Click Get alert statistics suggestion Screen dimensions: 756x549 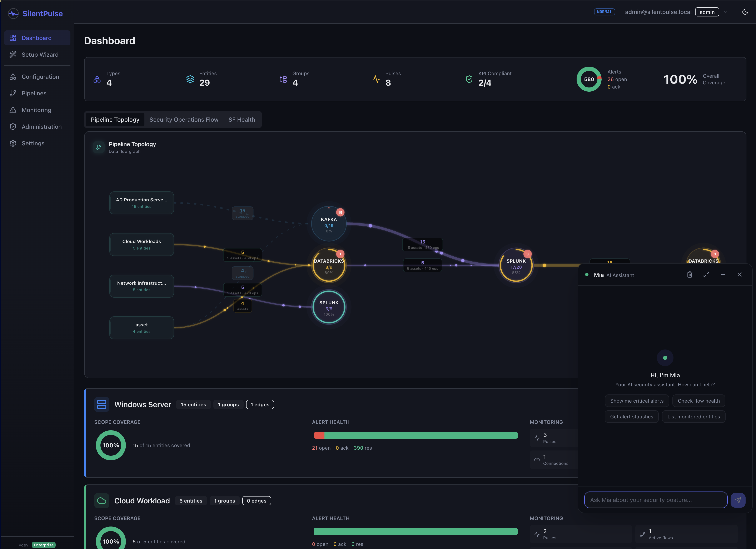(x=631, y=416)
